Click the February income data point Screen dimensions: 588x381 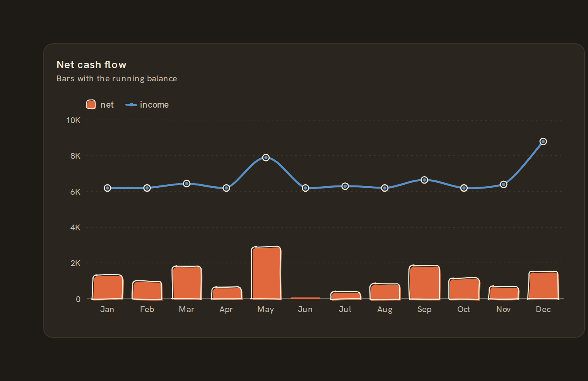click(147, 188)
